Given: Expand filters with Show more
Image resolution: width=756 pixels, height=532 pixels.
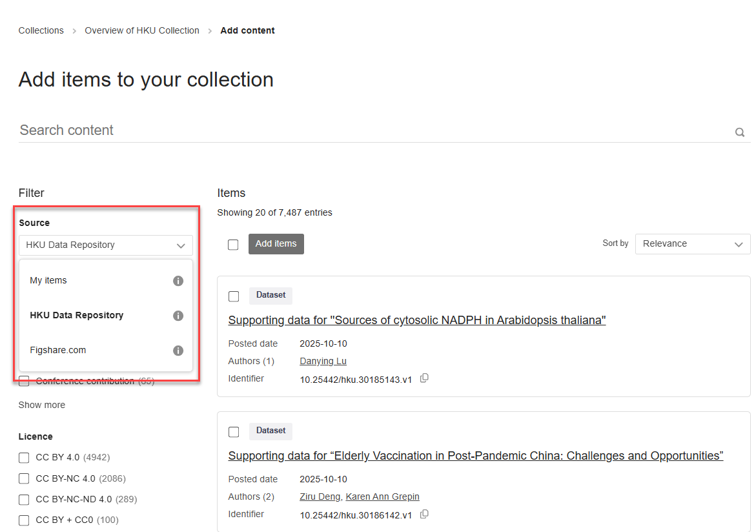Looking at the screenshot, I should coord(42,405).
